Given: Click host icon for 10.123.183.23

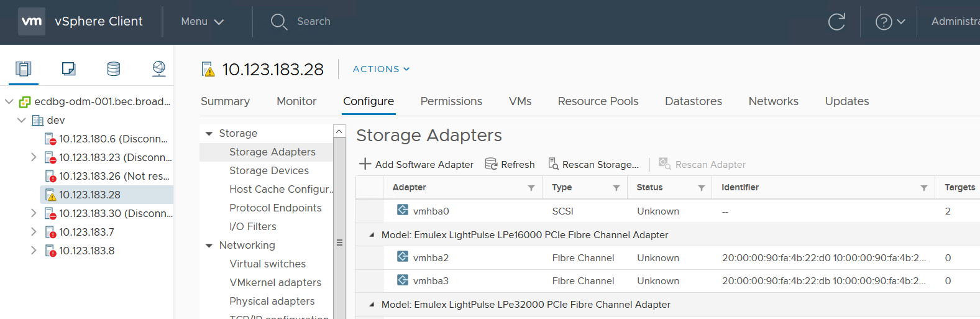Looking at the screenshot, I should pyautogui.click(x=50, y=157).
